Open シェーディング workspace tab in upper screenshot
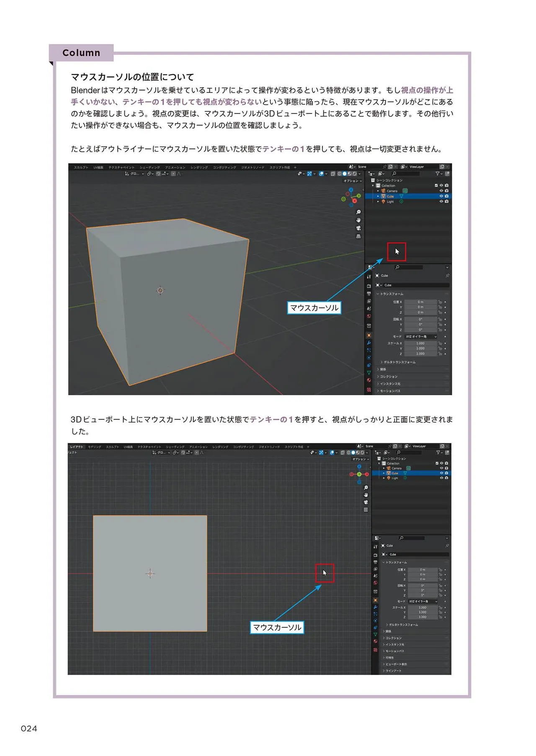 point(150,167)
